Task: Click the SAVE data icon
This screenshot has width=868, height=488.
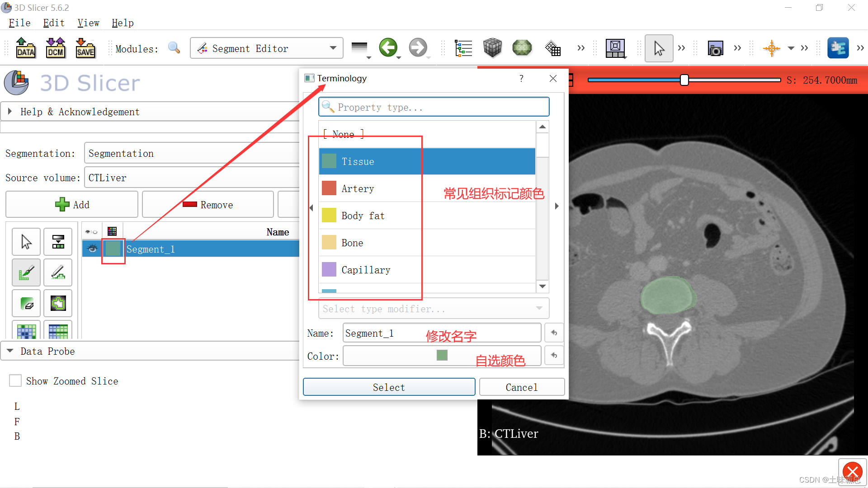Action: (85, 48)
